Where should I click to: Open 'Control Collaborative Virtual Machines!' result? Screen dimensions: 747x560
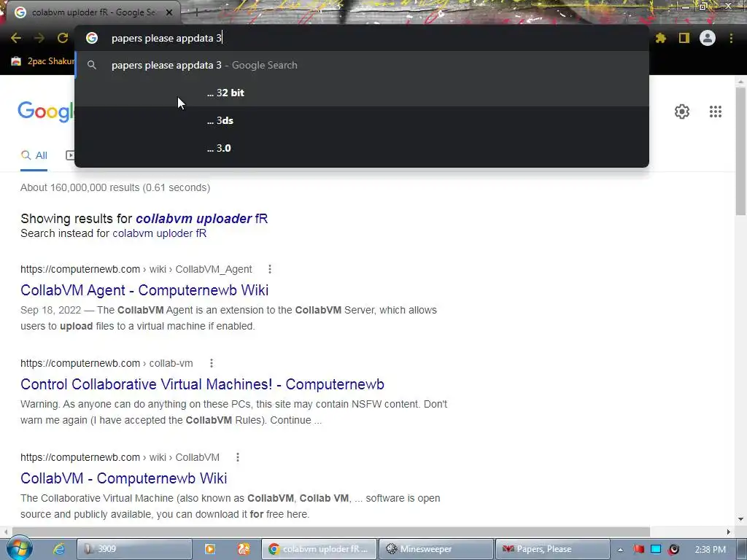[203, 384]
